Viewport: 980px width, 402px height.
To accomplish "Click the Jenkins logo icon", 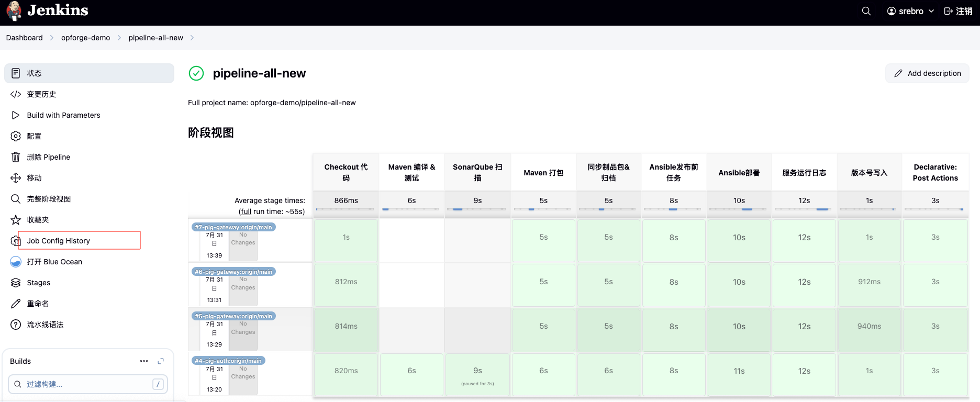I will 14,11.
